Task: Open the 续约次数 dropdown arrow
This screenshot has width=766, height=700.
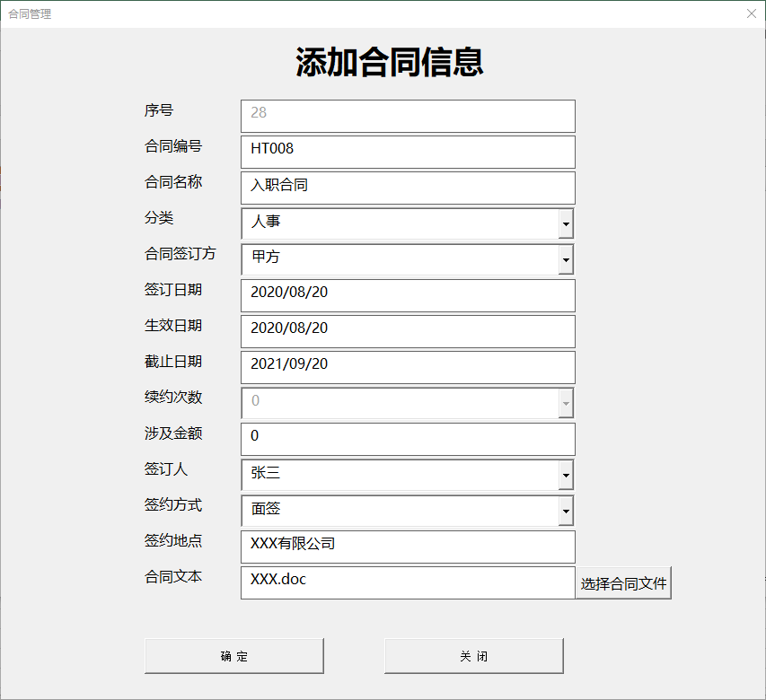Action: (566, 403)
